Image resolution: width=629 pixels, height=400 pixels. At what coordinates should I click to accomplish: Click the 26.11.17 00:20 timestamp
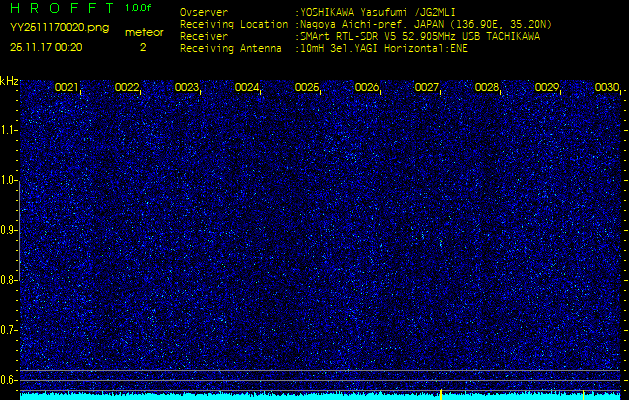(46, 46)
